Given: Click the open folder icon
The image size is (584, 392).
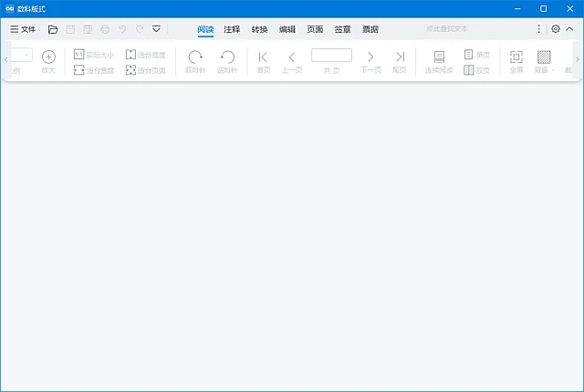Looking at the screenshot, I should 53,29.
